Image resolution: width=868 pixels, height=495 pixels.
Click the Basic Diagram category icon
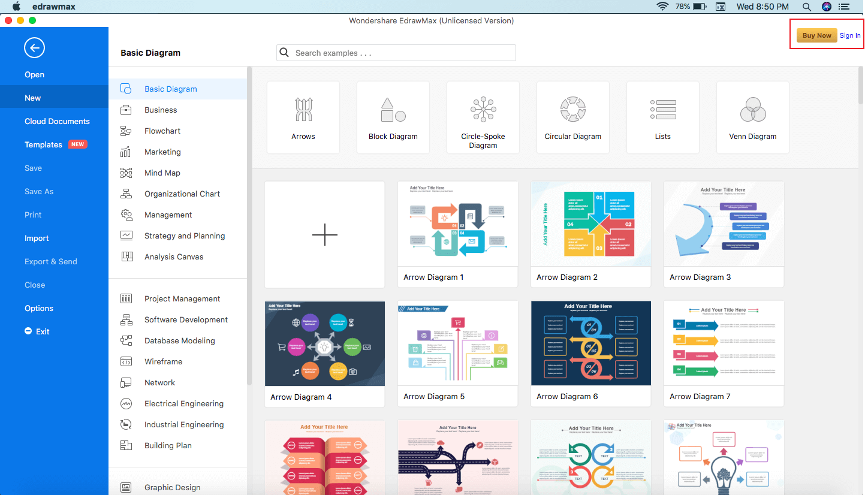(x=126, y=89)
